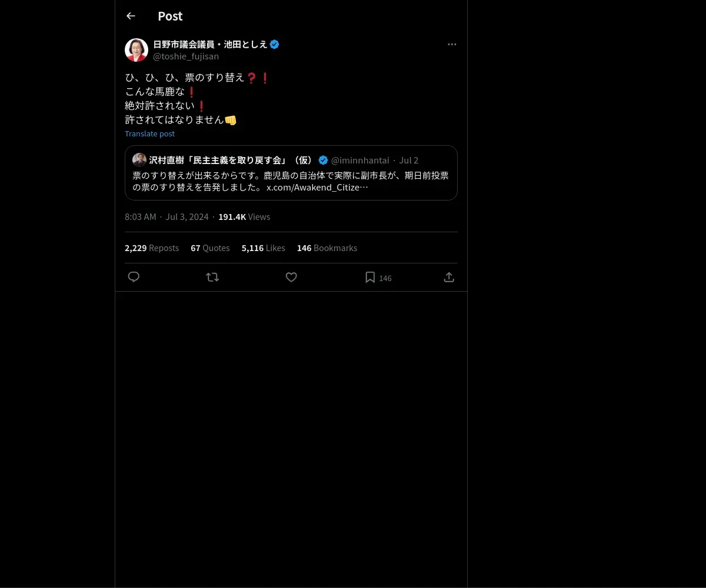Open the quoted post by 沢村直樹

pos(291,173)
